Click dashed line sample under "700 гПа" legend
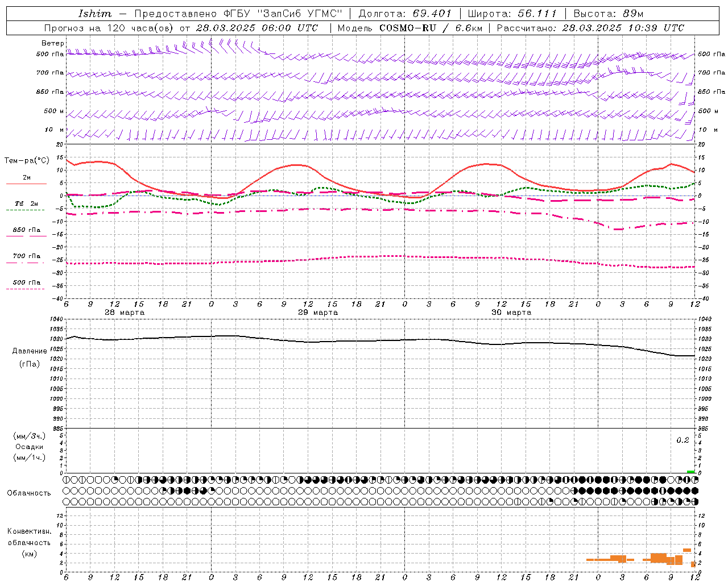 (x=25, y=263)
